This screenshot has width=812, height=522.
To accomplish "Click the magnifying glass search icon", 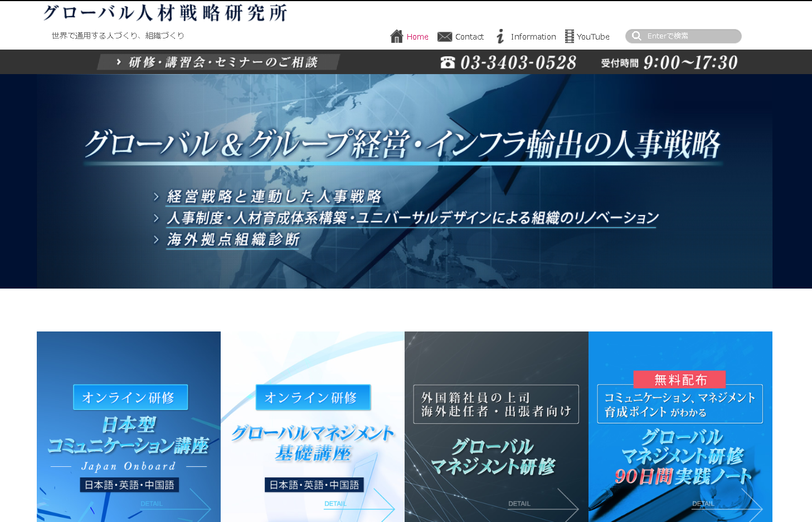I will pos(636,36).
